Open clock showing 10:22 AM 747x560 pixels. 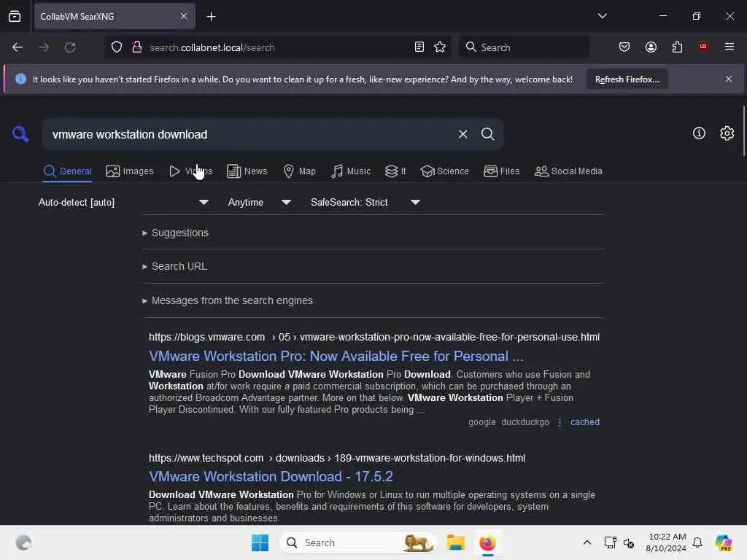tap(666, 542)
